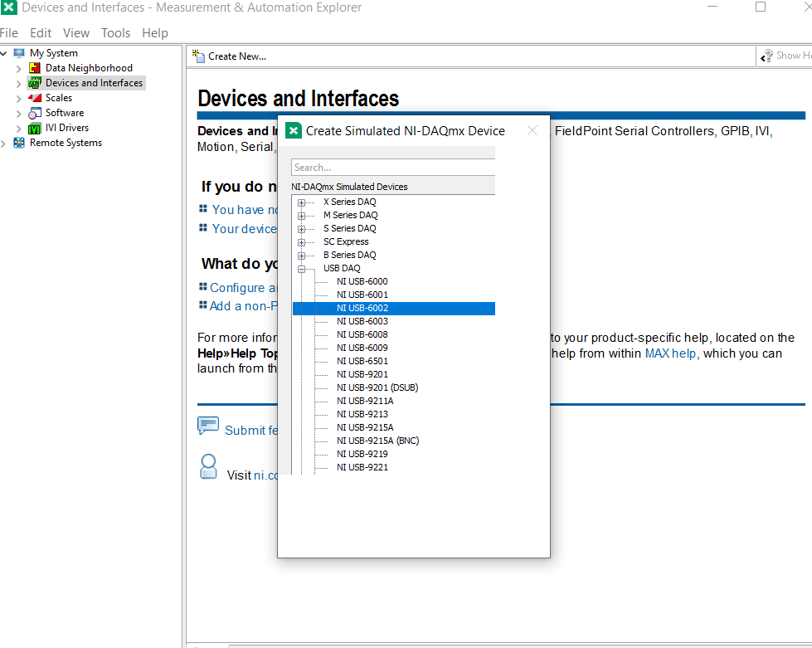Expand the Devices and Interfaces node
The width and height of the screenshot is (812, 648).
tap(18, 84)
